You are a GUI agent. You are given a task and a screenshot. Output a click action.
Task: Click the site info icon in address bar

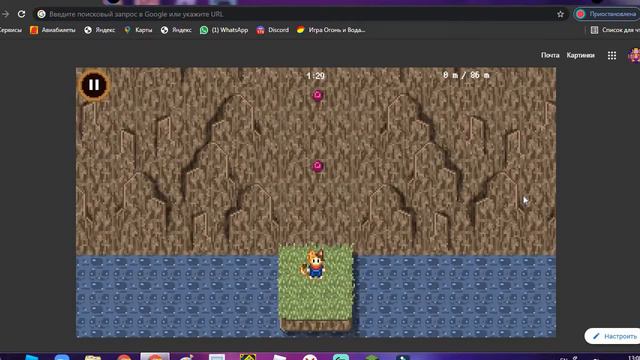(41, 14)
